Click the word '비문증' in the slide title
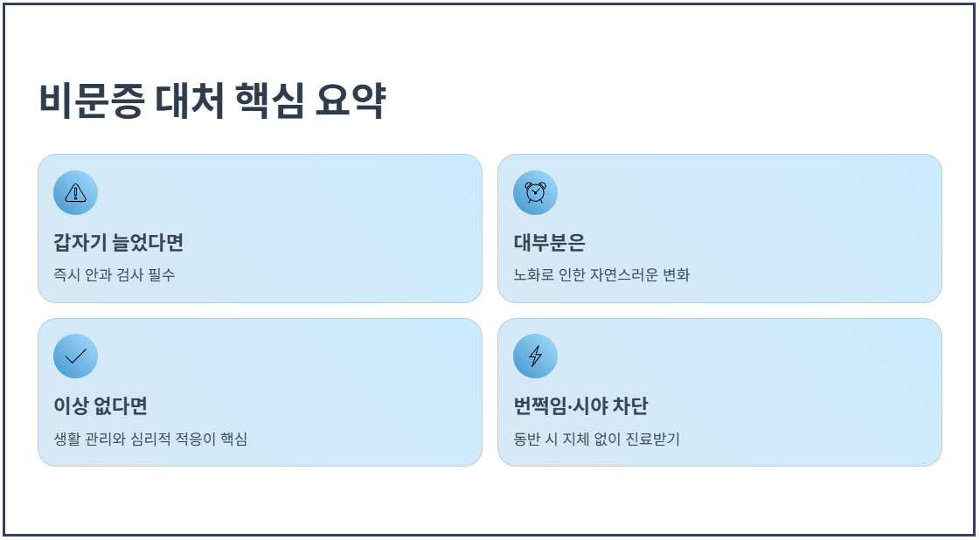This screenshot has width=980, height=540. (92, 100)
